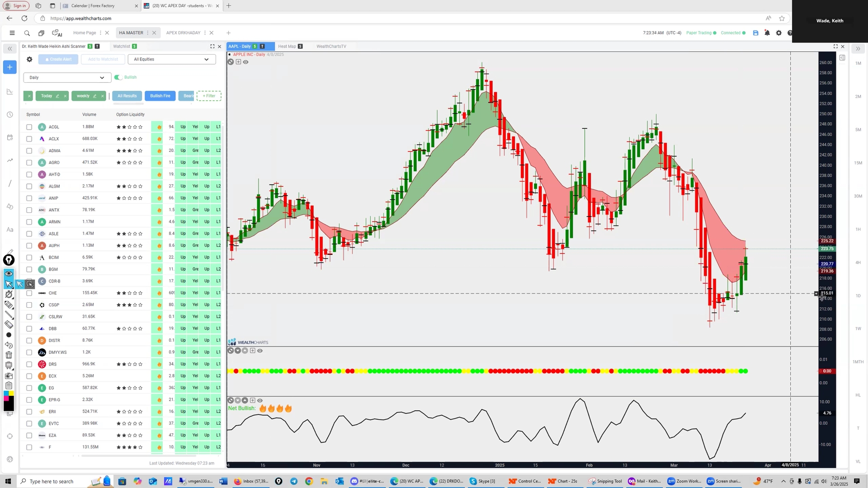Screen dimensions: 868x488
Task: Select the highlighter marker tool
Action: (x=9, y=305)
